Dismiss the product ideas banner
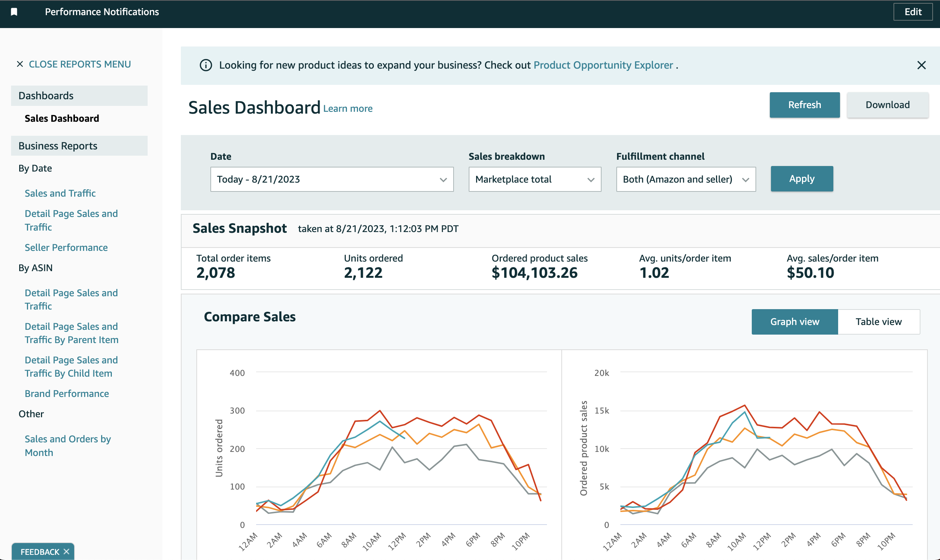Viewport: 940px width, 560px height. pos(922,65)
